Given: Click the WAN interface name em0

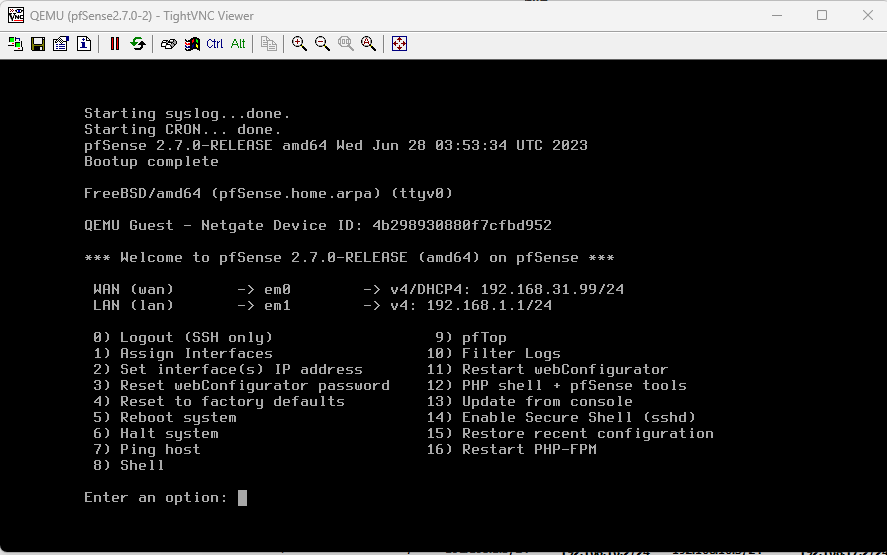Looking at the screenshot, I should (277, 290).
